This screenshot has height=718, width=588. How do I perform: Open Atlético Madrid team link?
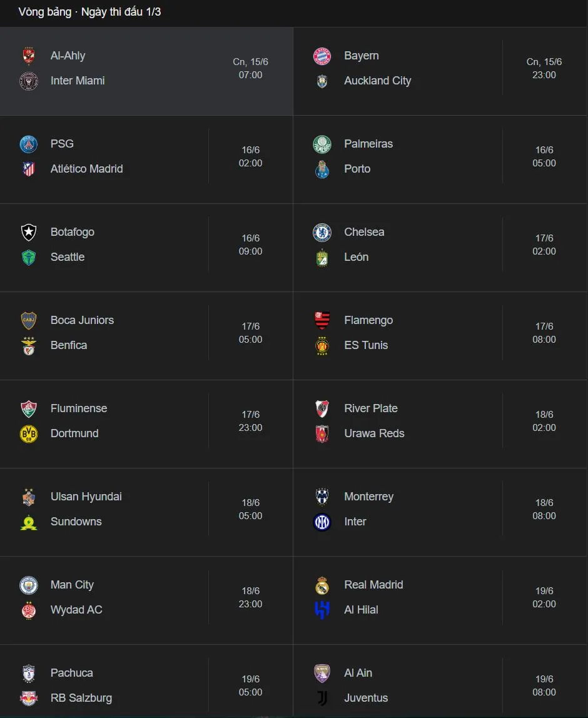click(86, 169)
